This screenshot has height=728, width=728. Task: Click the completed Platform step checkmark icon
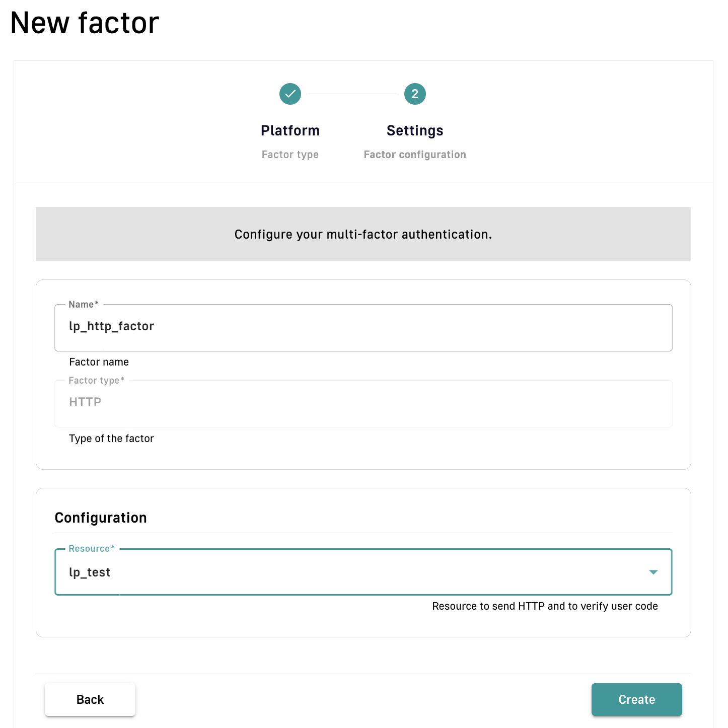[290, 94]
